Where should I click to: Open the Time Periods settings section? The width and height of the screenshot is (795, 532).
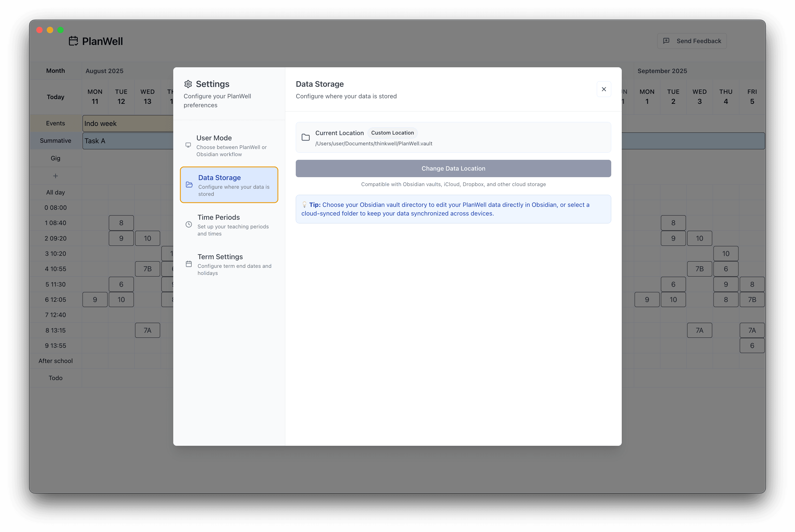(229, 225)
